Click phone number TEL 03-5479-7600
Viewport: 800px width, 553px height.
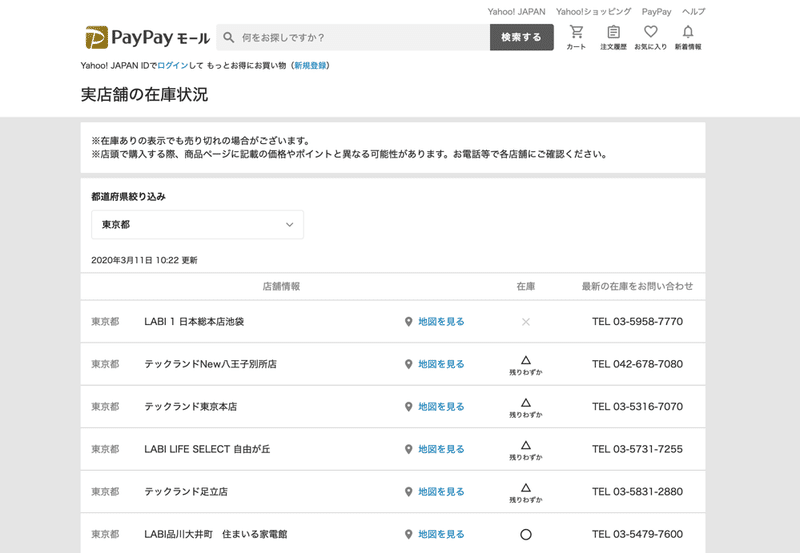coord(637,534)
